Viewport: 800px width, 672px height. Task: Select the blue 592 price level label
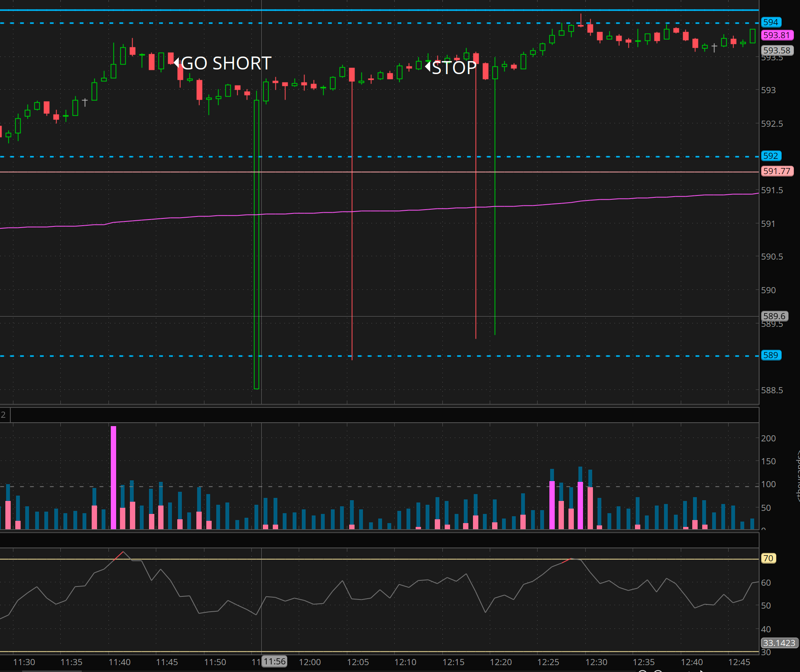click(771, 156)
